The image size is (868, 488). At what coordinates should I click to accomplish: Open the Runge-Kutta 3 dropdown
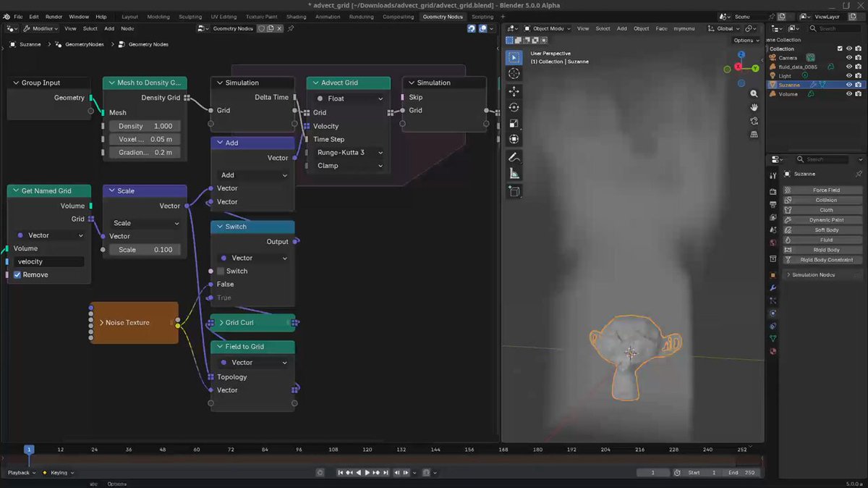[x=349, y=152]
